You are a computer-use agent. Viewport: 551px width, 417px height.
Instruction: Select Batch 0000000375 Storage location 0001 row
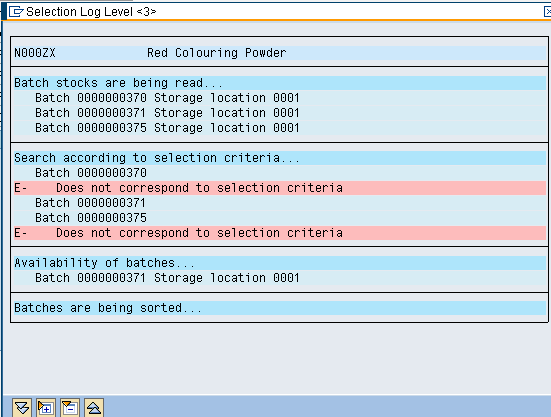(x=280, y=128)
